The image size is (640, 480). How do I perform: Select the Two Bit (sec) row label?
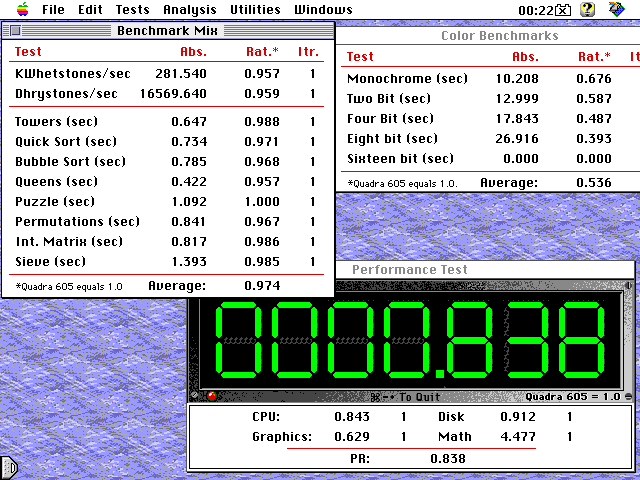click(389, 98)
